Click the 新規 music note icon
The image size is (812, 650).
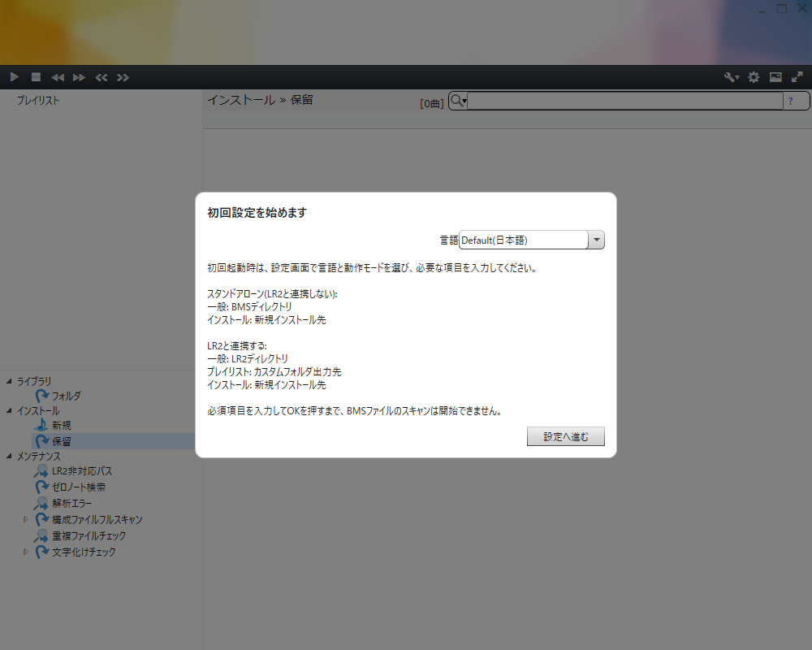pyautogui.click(x=41, y=425)
